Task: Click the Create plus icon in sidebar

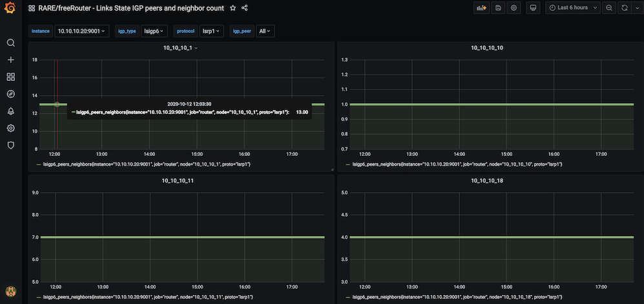Action: click(x=11, y=60)
